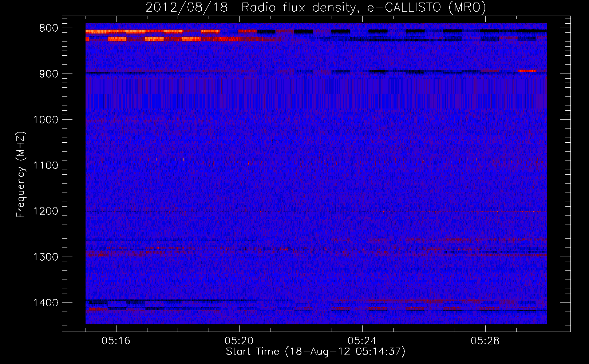The image size is (589, 364).
Task: Select the 800 frequency axis label
Action: click(48, 28)
